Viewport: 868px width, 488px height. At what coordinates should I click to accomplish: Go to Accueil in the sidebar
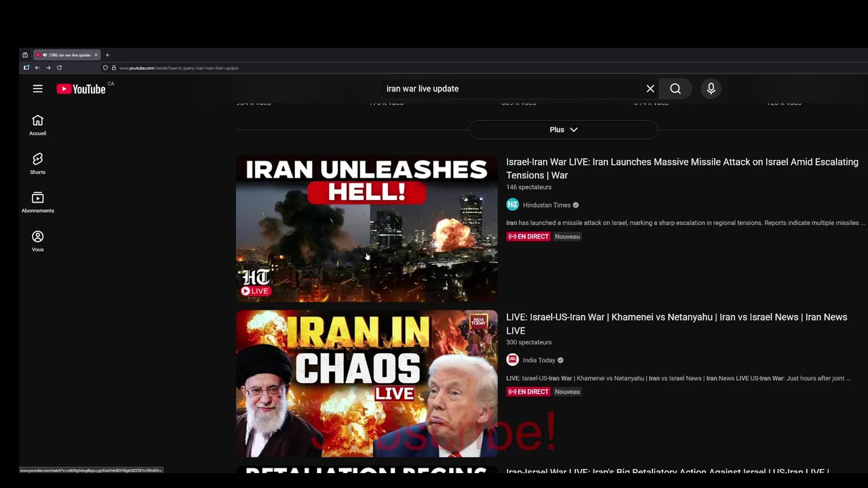click(x=37, y=125)
